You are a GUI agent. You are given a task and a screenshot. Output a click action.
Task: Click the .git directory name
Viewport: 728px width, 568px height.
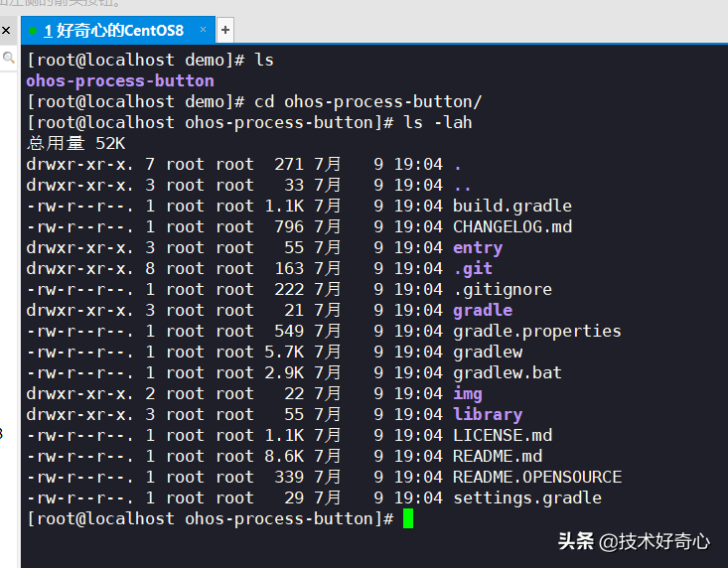point(473,269)
